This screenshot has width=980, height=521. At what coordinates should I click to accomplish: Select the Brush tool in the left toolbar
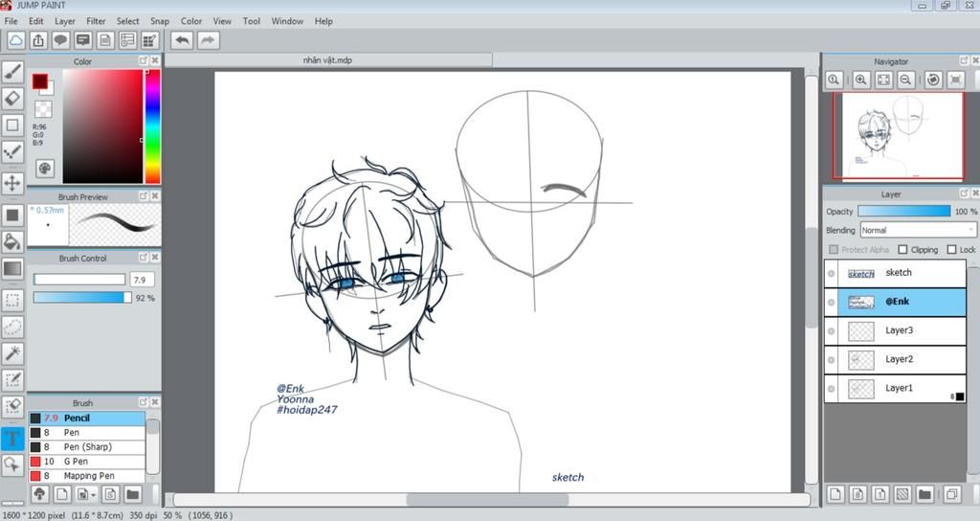coord(12,71)
